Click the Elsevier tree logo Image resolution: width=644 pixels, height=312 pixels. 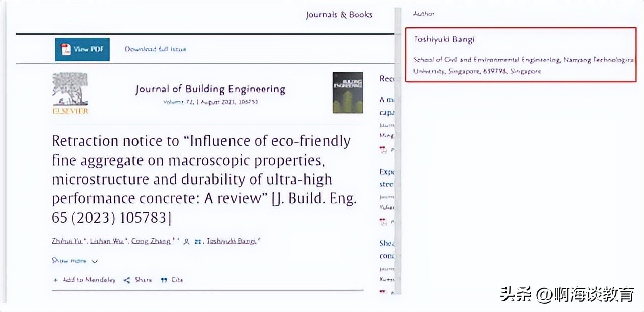coord(70,93)
